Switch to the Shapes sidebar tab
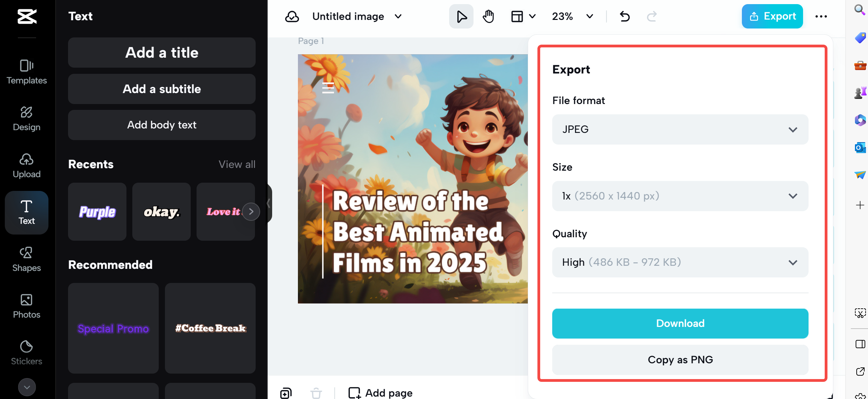Image resolution: width=868 pixels, height=399 pixels. (27, 259)
